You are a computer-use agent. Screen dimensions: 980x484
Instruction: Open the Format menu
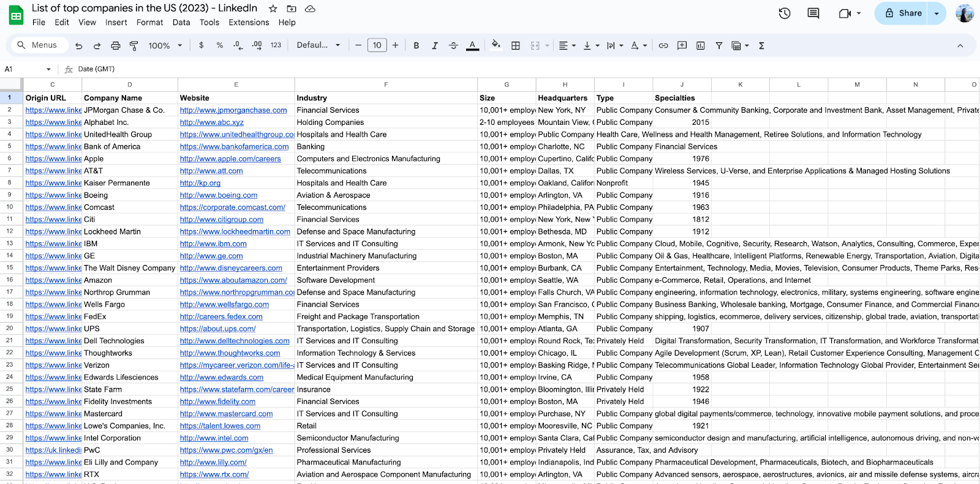coord(149,22)
